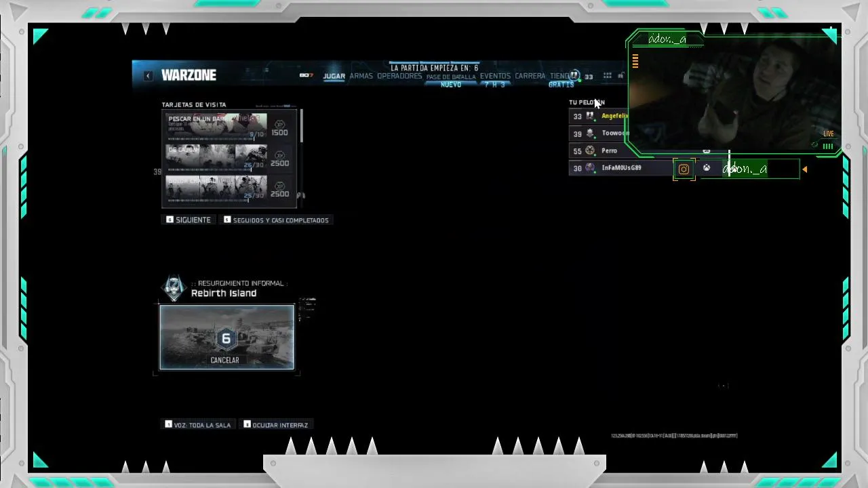Click the orange arrow beside the overlay name
Image resolution: width=868 pixels, height=488 pixels.
(x=804, y=169)
